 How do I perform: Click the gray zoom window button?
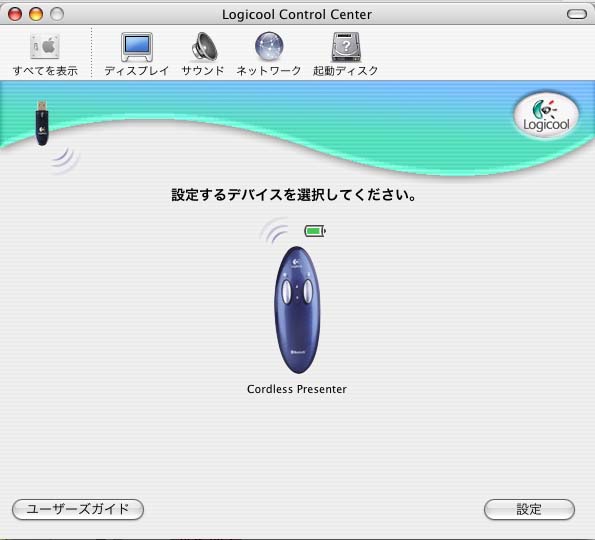pos(57,14)
